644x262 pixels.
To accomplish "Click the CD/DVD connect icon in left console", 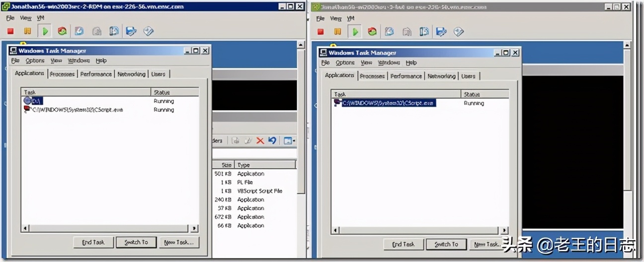I will point(149,31).
